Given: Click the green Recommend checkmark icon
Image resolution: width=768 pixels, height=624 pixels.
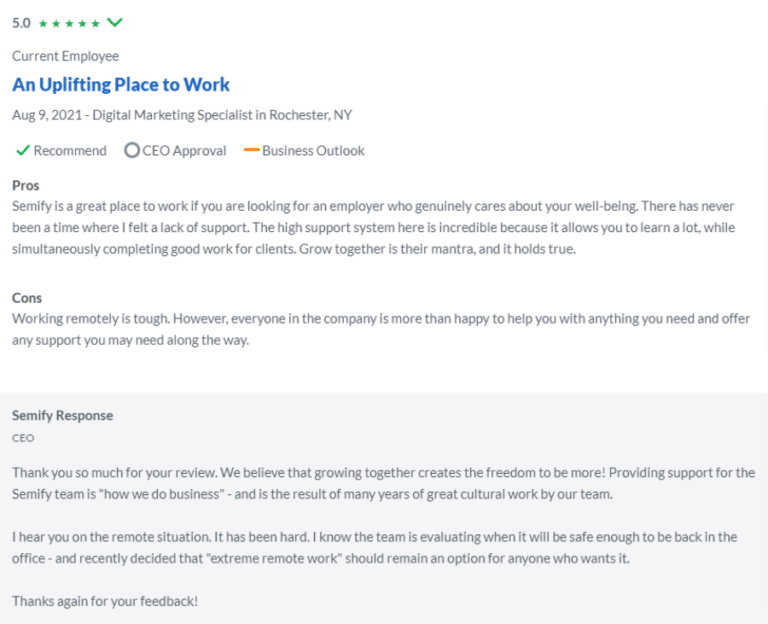Looking at the screenshot, I should pos(22,151).
